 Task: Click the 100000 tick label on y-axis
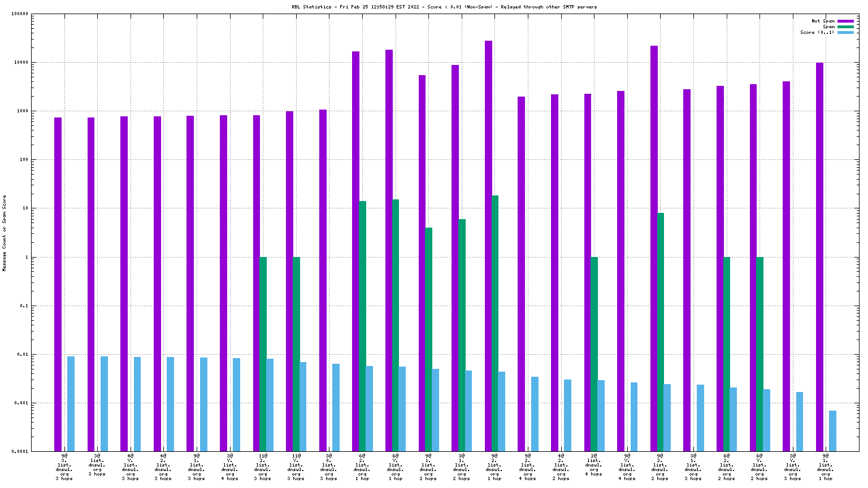point(19,14)
